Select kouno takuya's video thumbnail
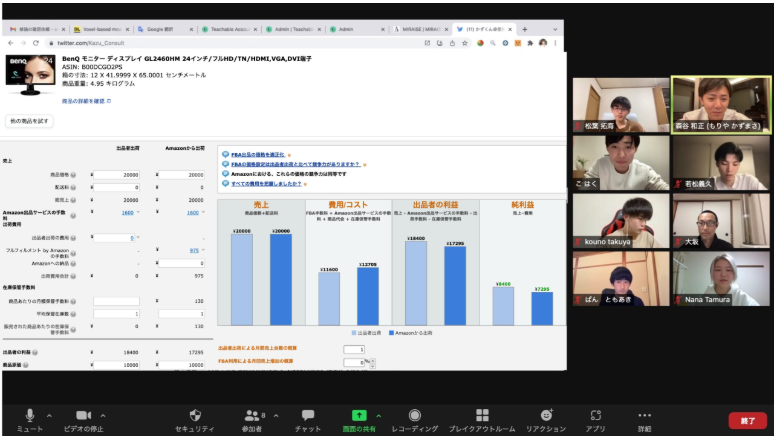Image resolution: width=776 pixels, height=436 pixels. pos(621,221)
